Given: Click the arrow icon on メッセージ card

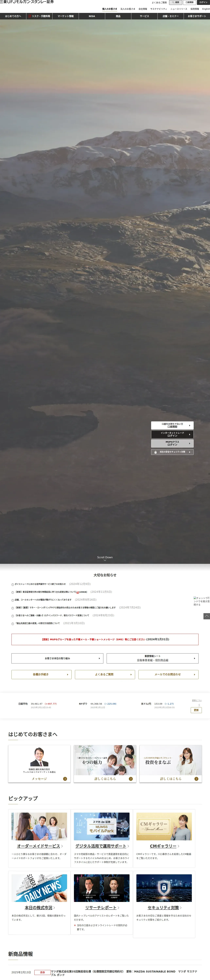Looking at the screenshot, I should (x=65, y=779).
